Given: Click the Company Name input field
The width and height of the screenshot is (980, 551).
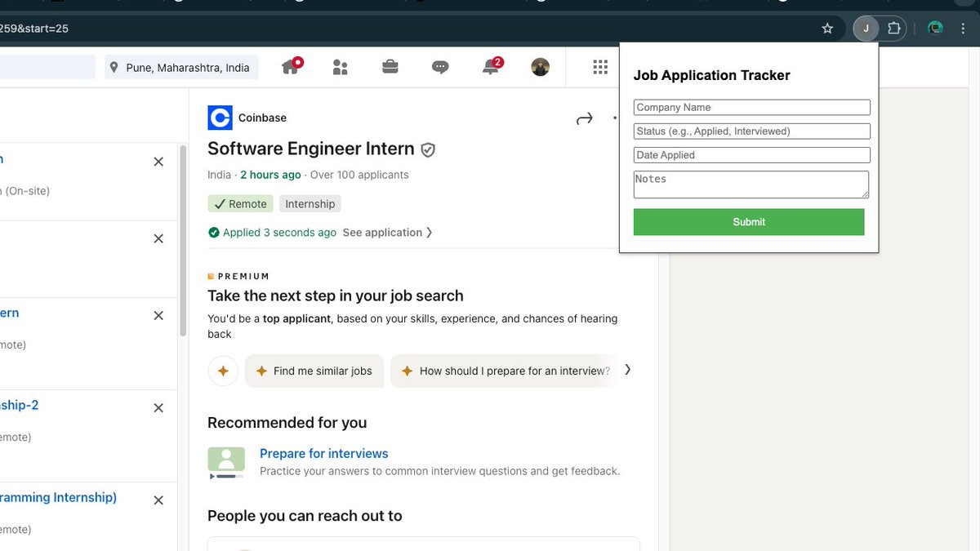Looking at the screenshot, I should coord(751,107).
